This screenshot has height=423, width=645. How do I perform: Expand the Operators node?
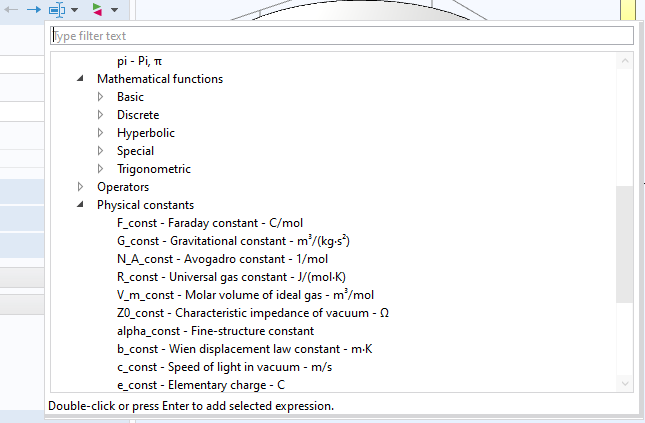tap(80, 187)
